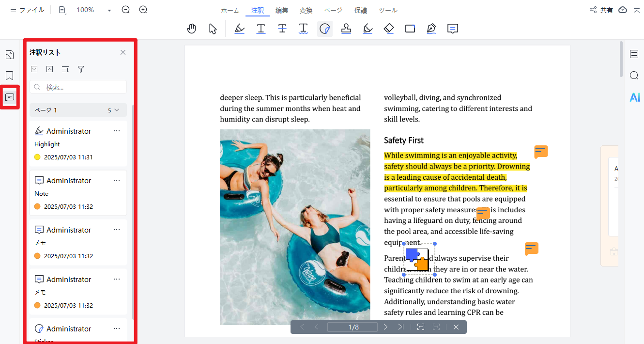Zoom out with the minus button
The height and width of the screenshot is (344, 644).
(x=126, y=10)
